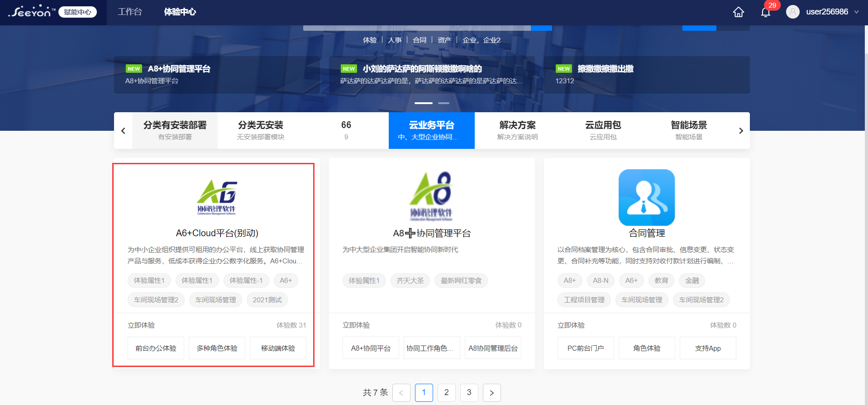Open the A8+协同管理平台 news banner
The height and width of the screenshot is (405, 868).
pyautogui.click(x=217, y=75)
